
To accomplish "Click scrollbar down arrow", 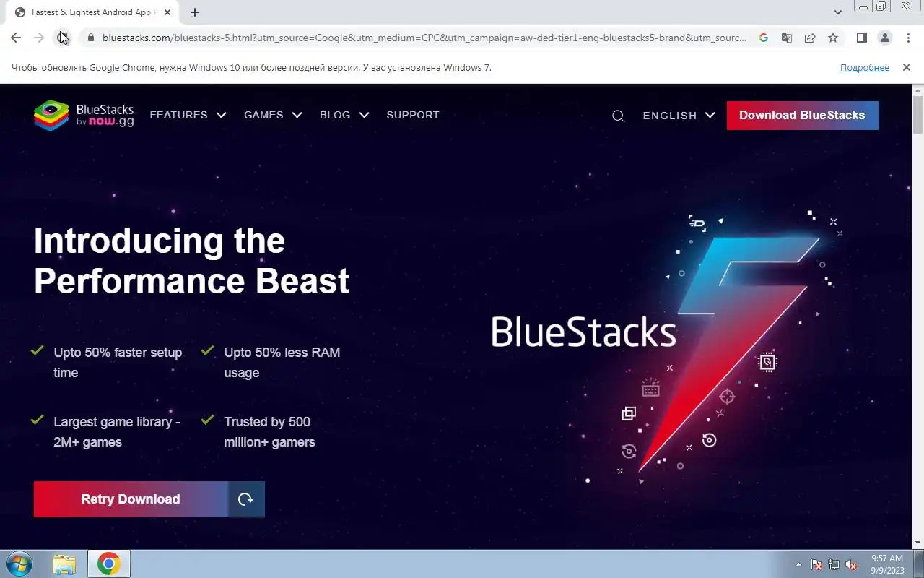I will click(918, 543).
